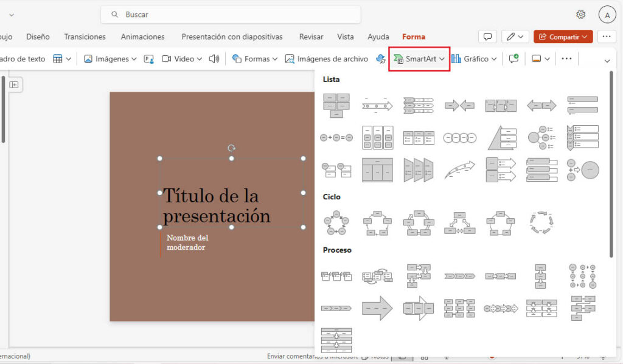Add a new comment with the bubble-plus icon
The height and width of the screenshot is (364, 623).
(x=514, y=58)
